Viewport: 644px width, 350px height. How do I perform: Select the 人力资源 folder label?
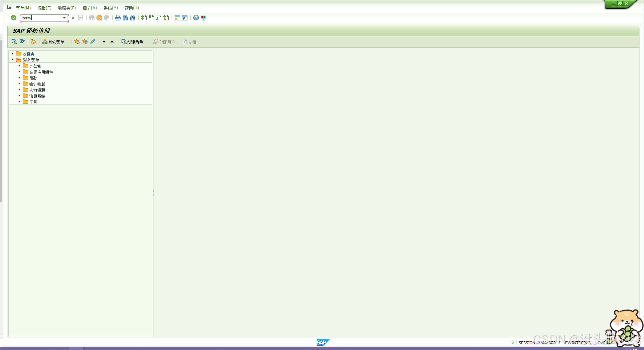click(x=37, y=90)
